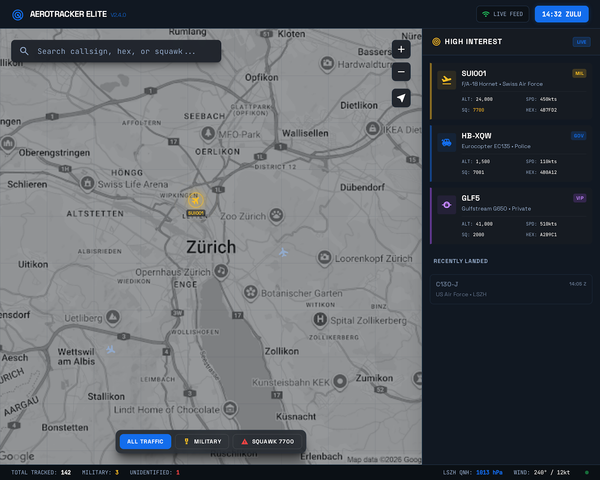This screenshot has width=600, height=480.
Task: Recenter the map with the location arrow
Action: click(x=401, y=97)
